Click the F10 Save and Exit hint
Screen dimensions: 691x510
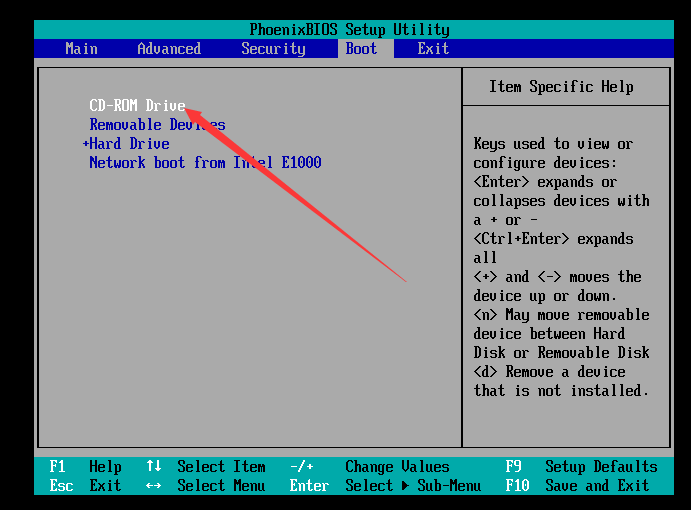click(x=577, y=486)
